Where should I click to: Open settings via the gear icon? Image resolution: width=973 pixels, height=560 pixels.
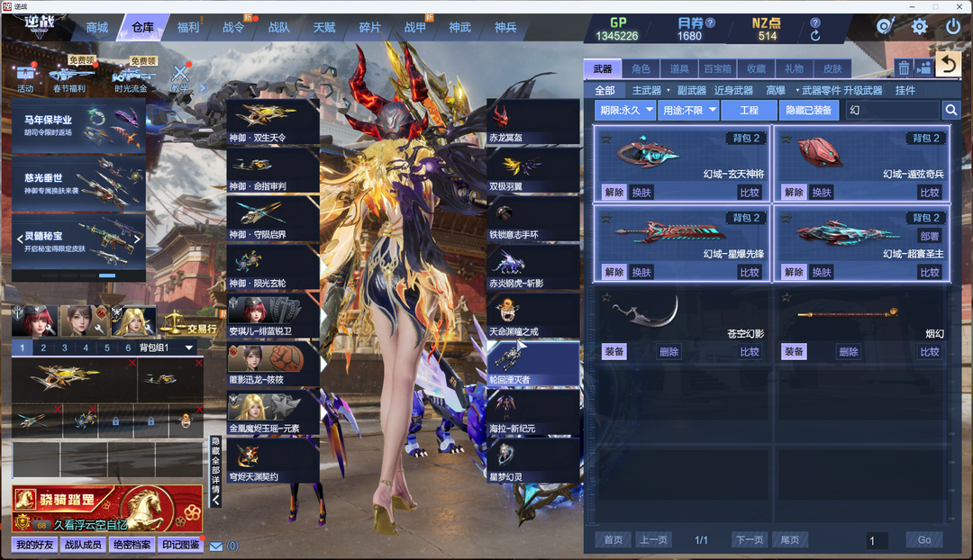pyautogui.click(x=919, y=27)
